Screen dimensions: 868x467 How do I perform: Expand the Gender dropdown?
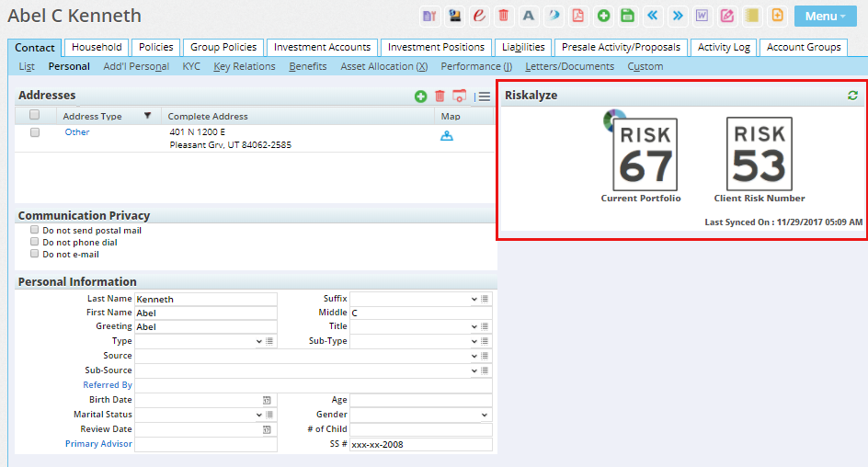pyautogui.click(x=485, y=415)
